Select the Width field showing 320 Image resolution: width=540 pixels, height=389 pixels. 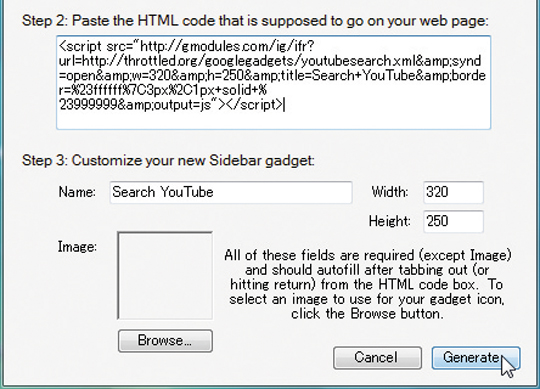[453, 192]
